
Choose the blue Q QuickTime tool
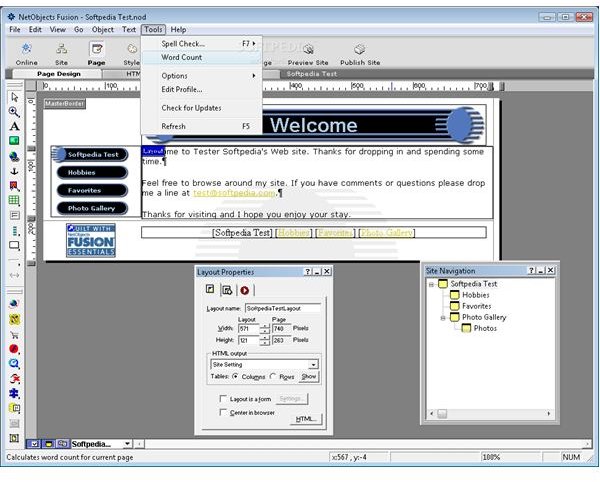[x=14, y=363]
